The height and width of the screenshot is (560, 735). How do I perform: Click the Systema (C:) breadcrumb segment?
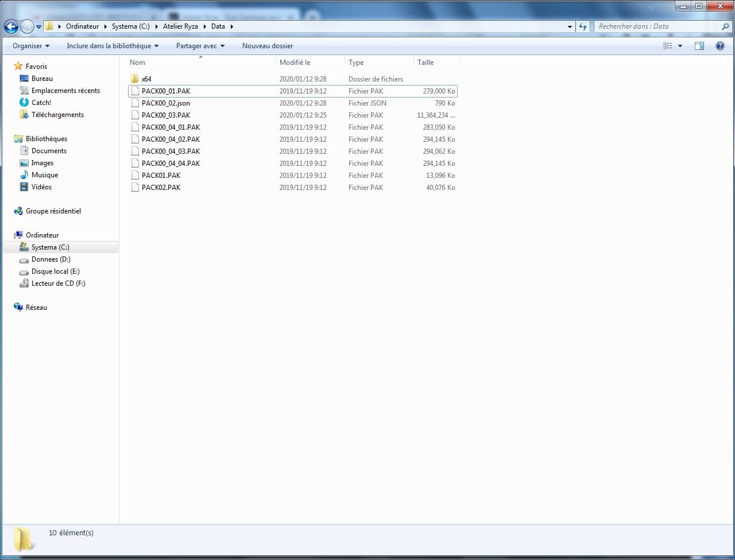click(130, 26)
